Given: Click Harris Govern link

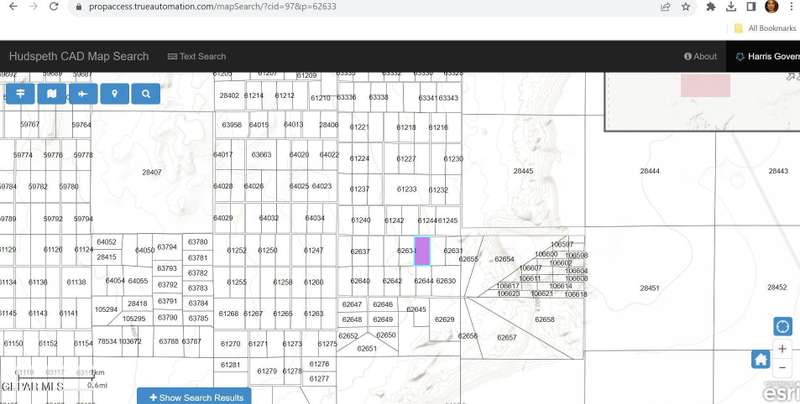Looking at the screenshot, I should click(767, 56).
